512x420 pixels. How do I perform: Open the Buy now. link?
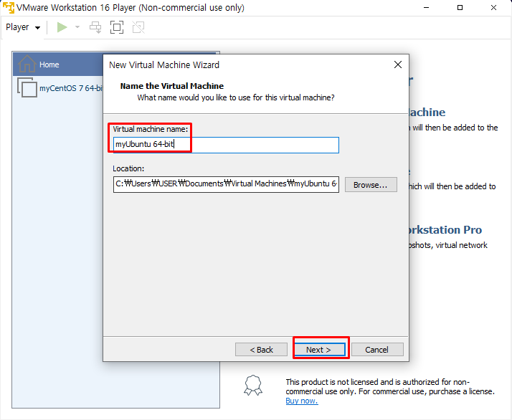[x=302, y=401]
